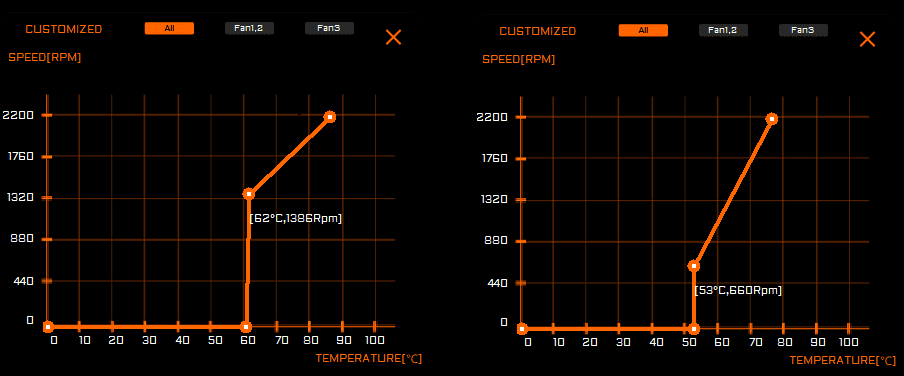The width and height of the screenshot is (904, 376).
Task: Close the left fan curve panel
Action: (393, 38)
